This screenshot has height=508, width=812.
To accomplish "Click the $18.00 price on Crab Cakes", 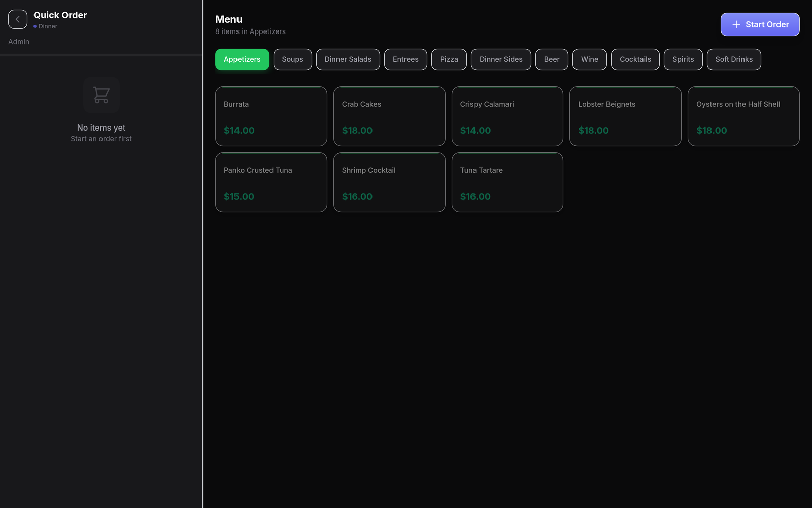I will [357, 131].
